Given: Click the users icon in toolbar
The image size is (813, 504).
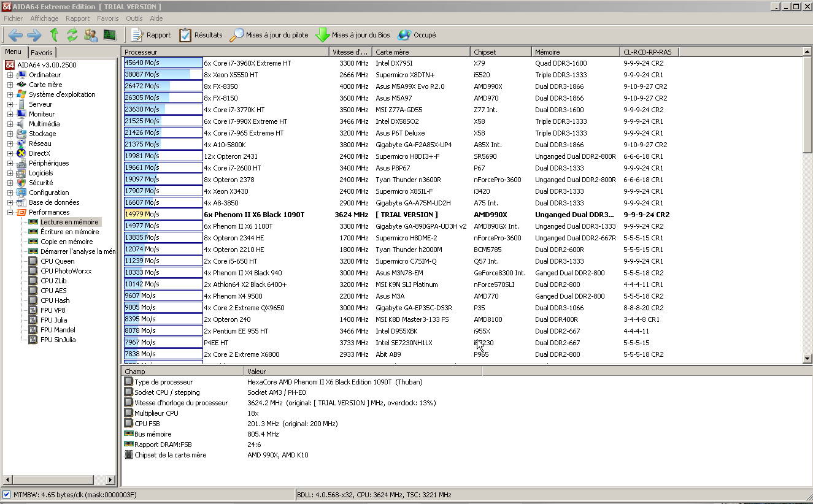Looking at the screenshot, I should [x=91, y=35].
